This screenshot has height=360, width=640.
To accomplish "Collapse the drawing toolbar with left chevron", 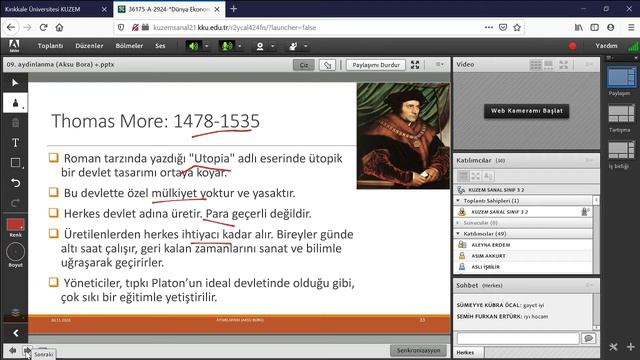I will [16, 333].
